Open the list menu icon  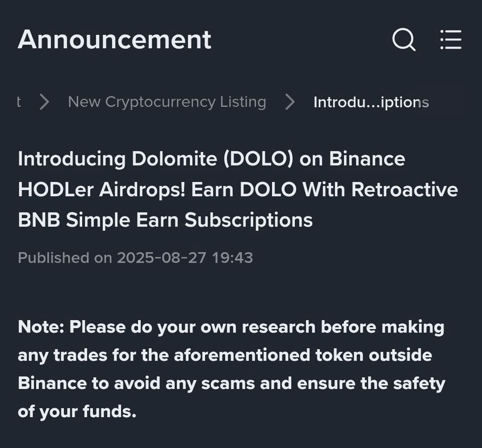(x=451, y=39)
